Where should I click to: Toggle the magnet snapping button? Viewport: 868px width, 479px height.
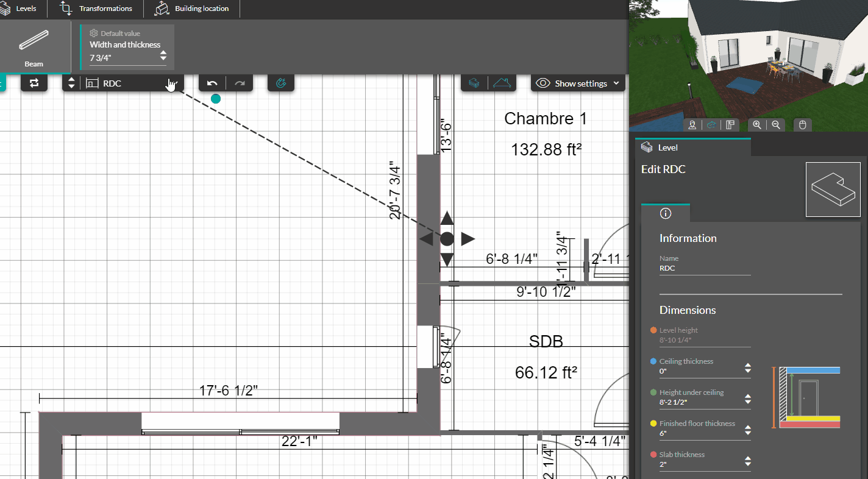(x=281, y=83)
